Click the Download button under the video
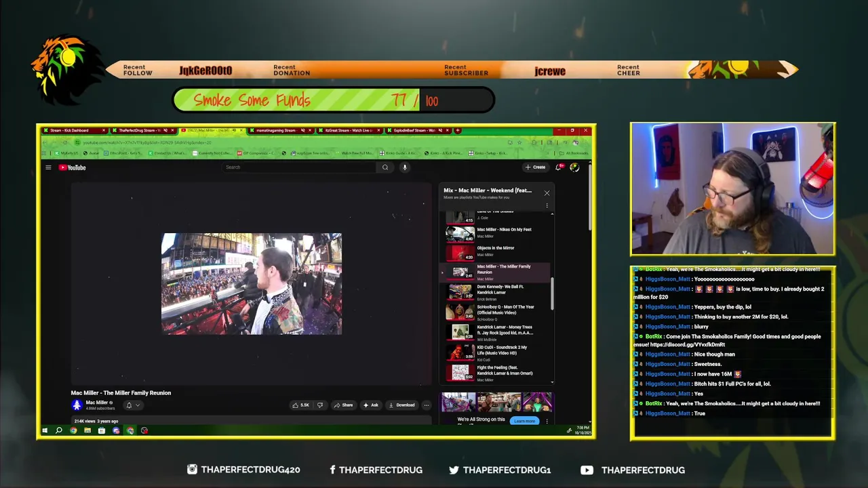This screenshot has height=488, width=868. click(401, 405)
